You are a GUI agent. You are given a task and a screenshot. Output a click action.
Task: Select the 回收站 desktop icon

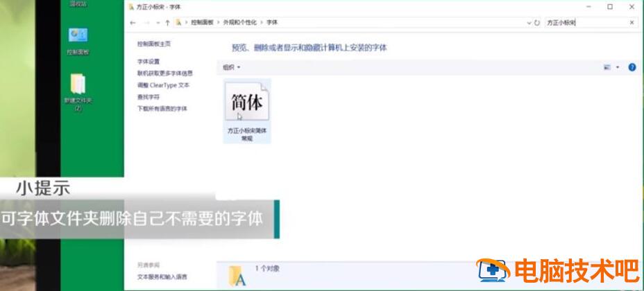pyautogui.click(x=78, y=3)
